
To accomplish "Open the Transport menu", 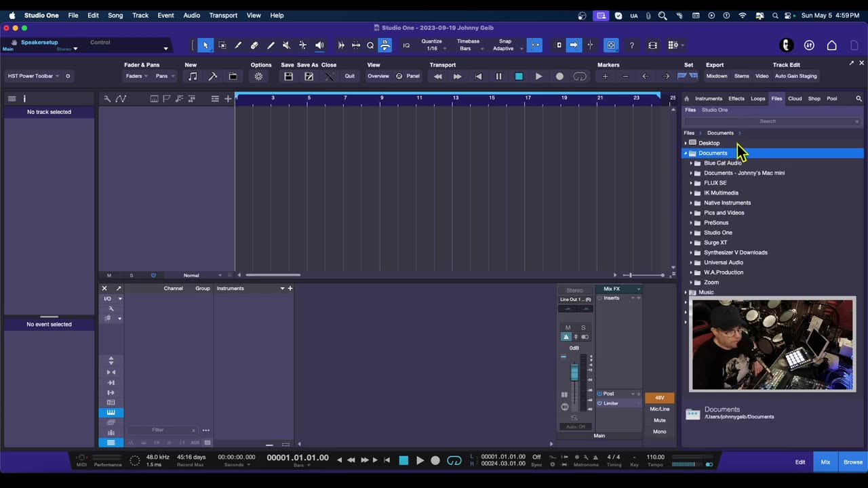I will pyautogui.click(x=223, y=15).
